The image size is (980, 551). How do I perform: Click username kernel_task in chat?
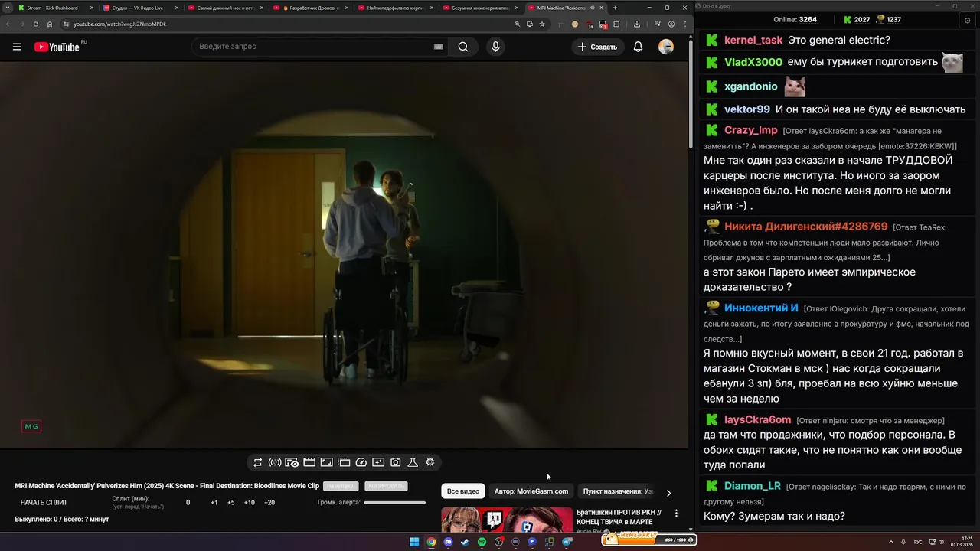click(x=753, y=40)
